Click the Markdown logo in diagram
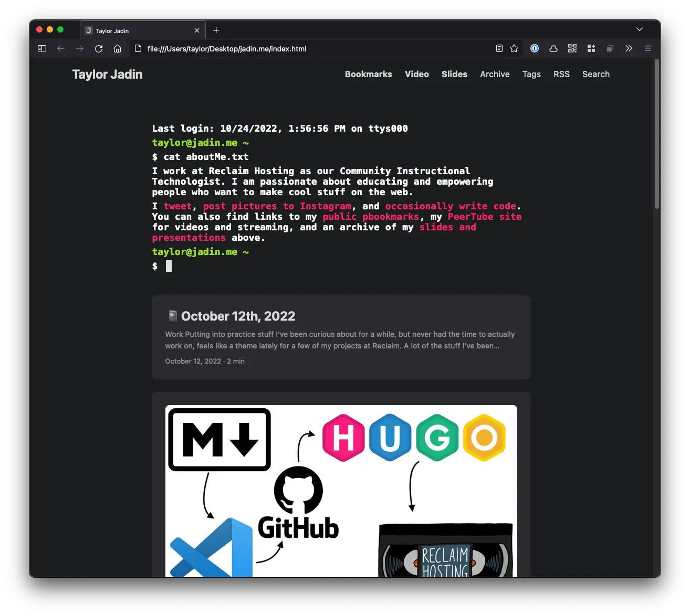690x616 pixels. 219,440
